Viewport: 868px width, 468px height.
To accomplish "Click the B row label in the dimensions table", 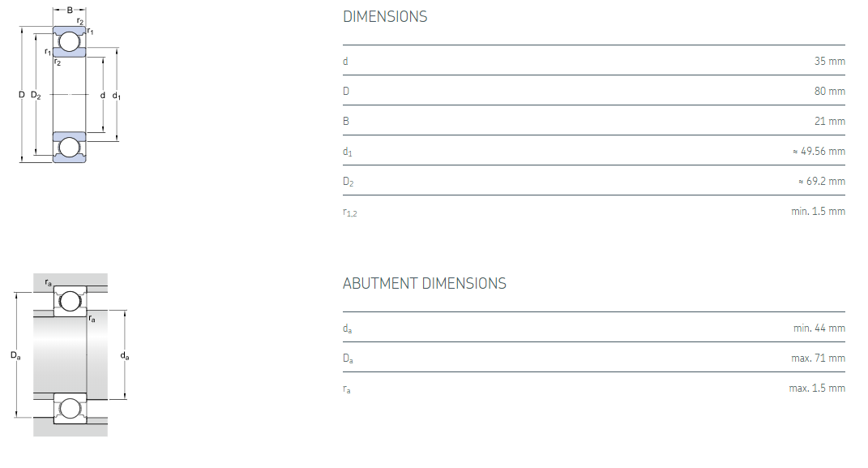I will (x=346, y=121).
